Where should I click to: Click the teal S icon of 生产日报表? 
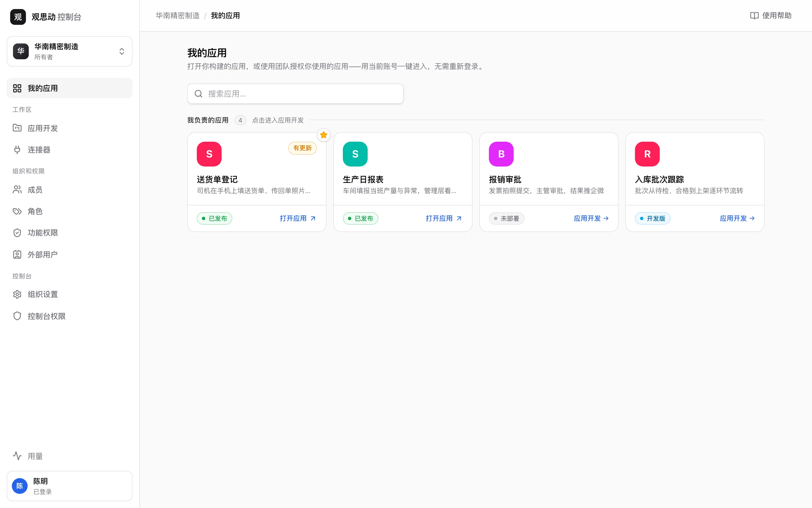click(355, 154)
